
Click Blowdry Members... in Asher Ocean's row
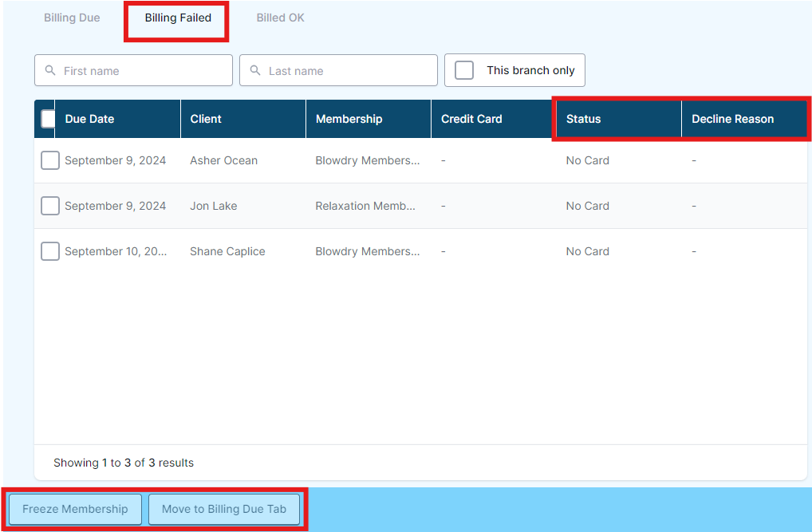click(x=367, y=160)
